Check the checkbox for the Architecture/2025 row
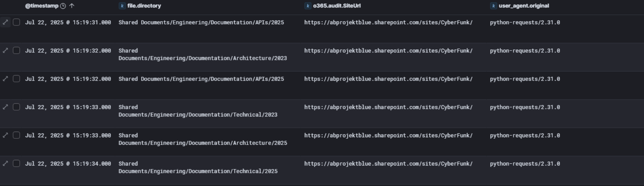This screenshot has width=644, height=186. (16, 135)
